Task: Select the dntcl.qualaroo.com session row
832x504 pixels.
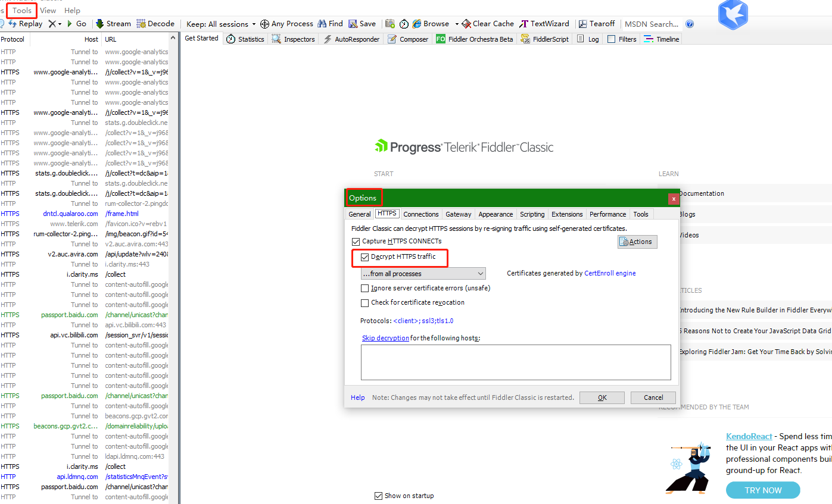Action: pos(84,214)
